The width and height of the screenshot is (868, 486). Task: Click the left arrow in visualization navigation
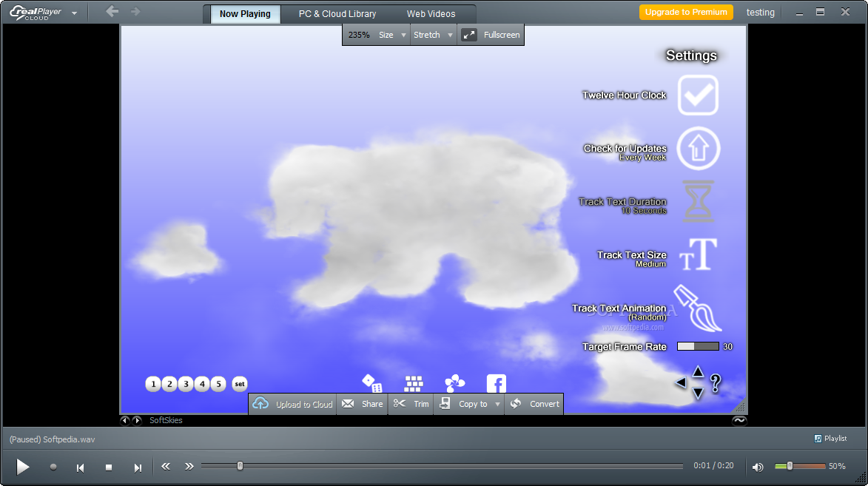[x=681, y=382]
